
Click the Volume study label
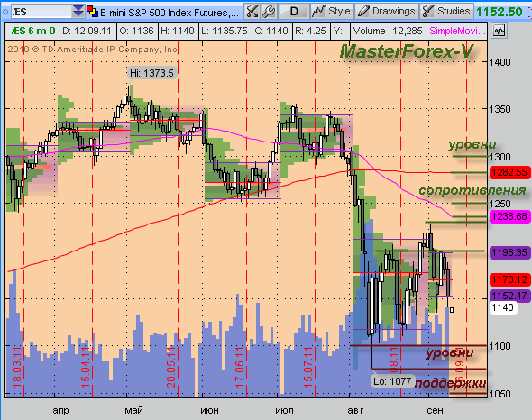click(x=369, y=31)
